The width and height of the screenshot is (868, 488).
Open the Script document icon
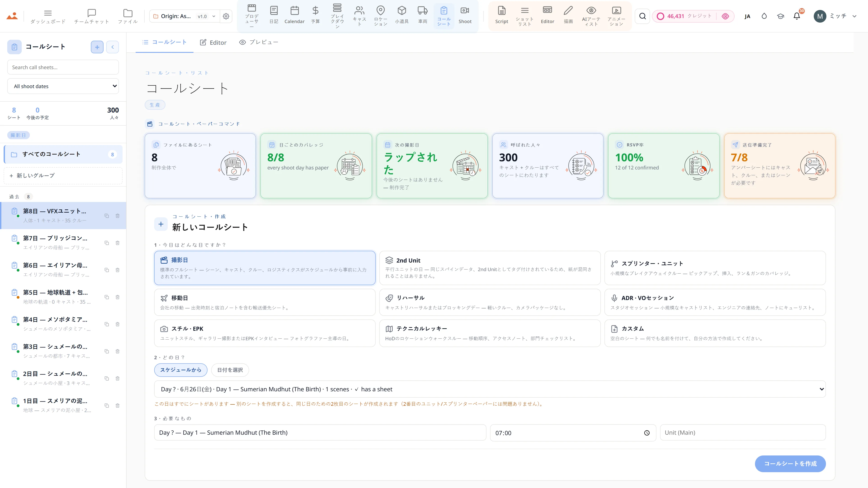[x=502, y=10]
